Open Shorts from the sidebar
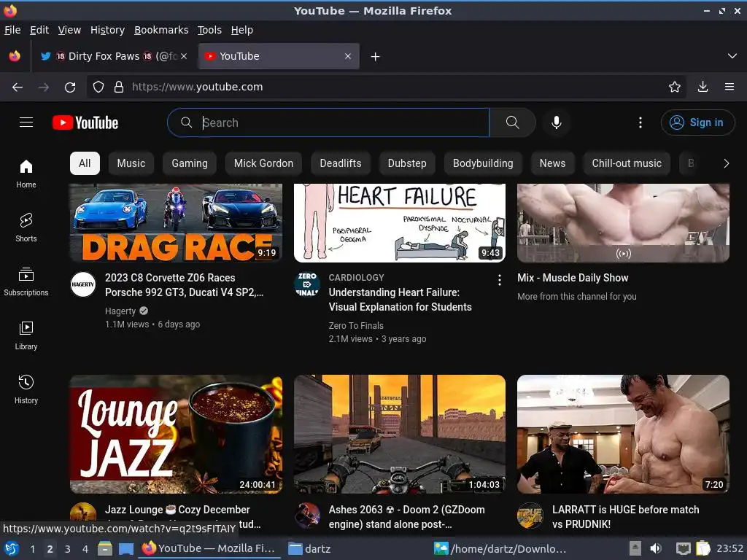747x560 pixels. (x=26, y=227)
